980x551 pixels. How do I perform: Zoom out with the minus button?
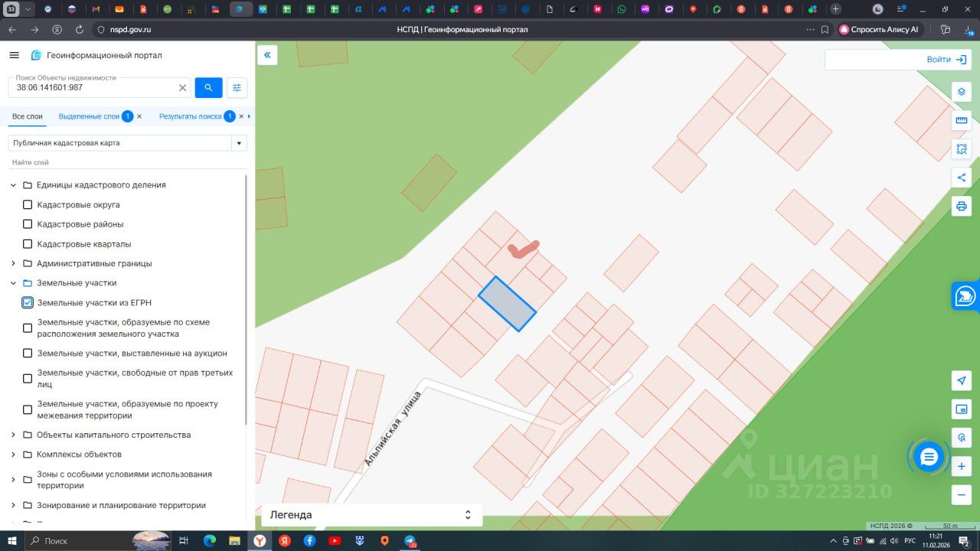[x=962, y=494]
